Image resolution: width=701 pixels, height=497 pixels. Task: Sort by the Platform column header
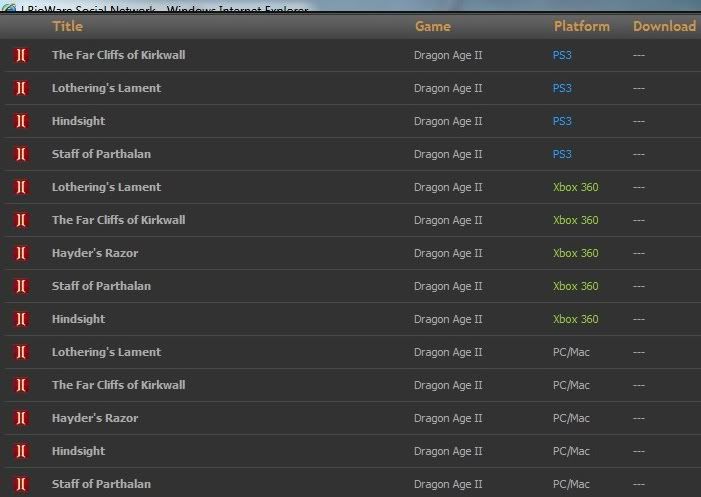coord(582,26)
